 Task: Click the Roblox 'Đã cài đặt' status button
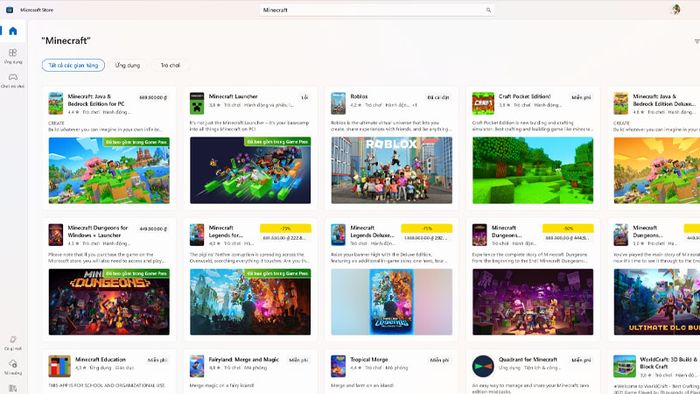pos(438,97)
